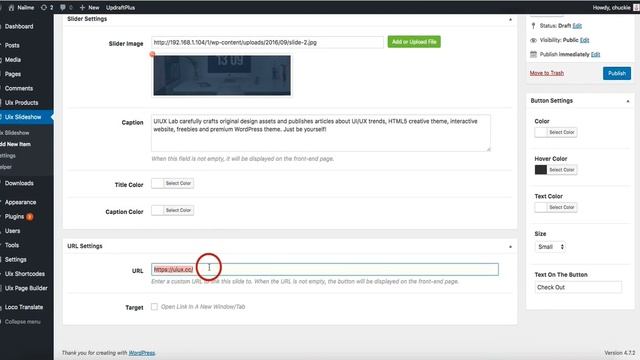
Task: Open Users in the sidebar
Action: [x=12, y=231]
